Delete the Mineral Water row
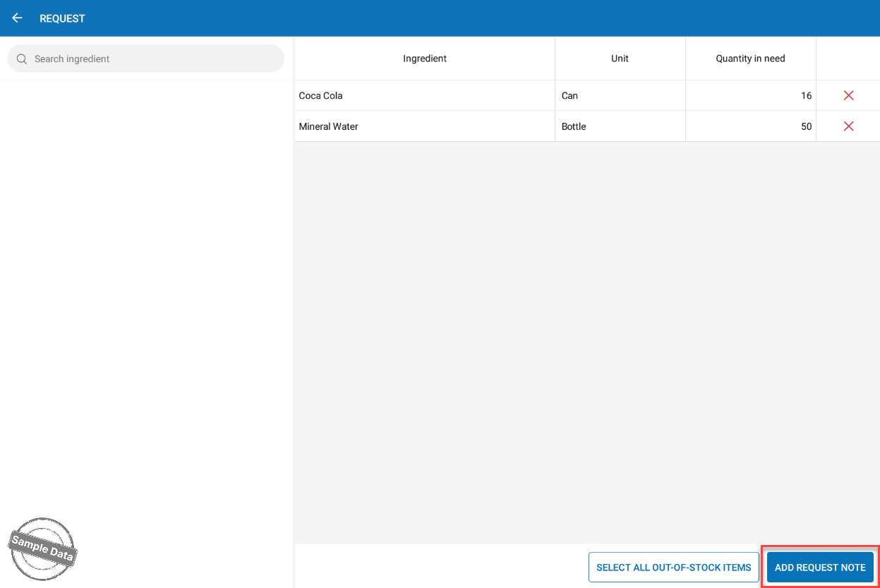880x588 pixels. [x=848, y=126]
